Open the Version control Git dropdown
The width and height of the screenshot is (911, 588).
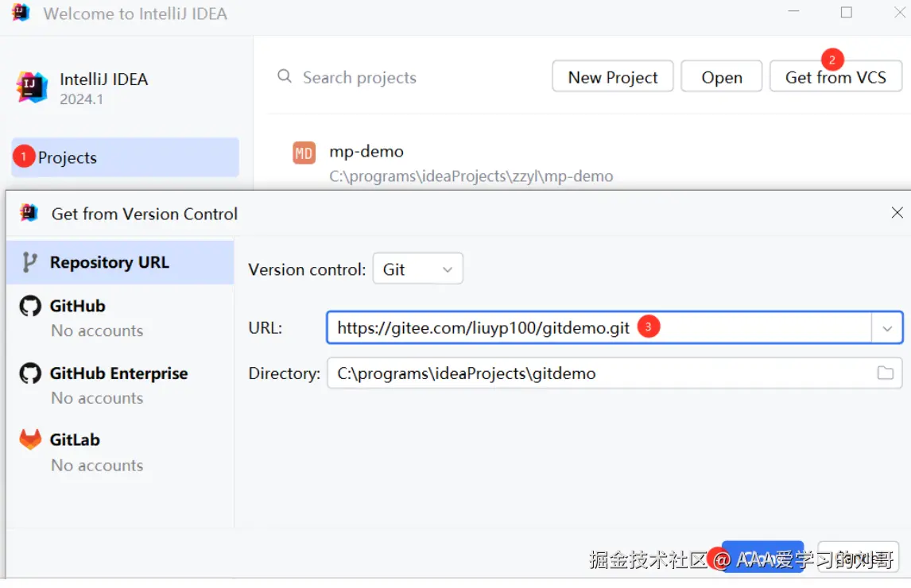[x=417, y=269]
